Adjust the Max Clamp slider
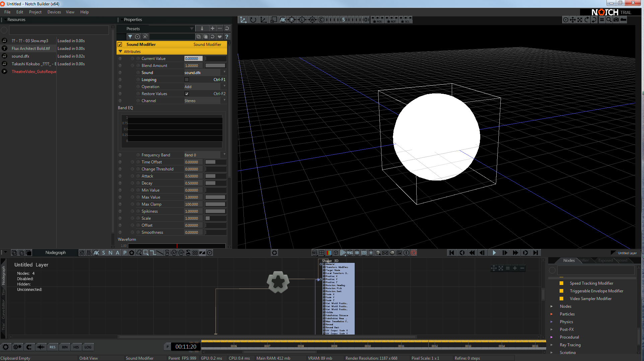Screen dimensions: 644x361 pyautogui.click(x=215, y=204)
